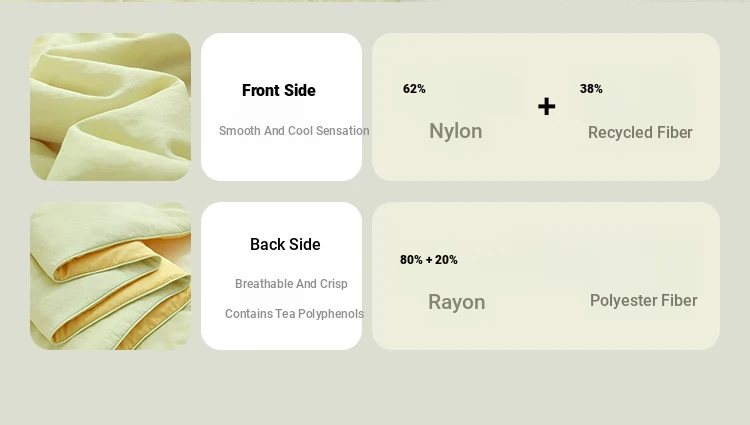Click the 62% label
Viewport: 750px width, 425px height.
click(414, 89)
